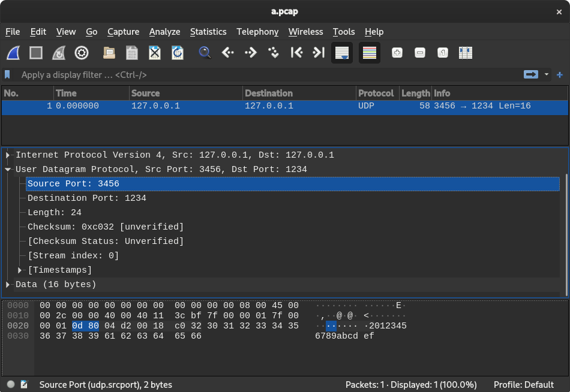Open capture options gear icon
Viewport: 570px width, 392px height.
coord(82,53)
